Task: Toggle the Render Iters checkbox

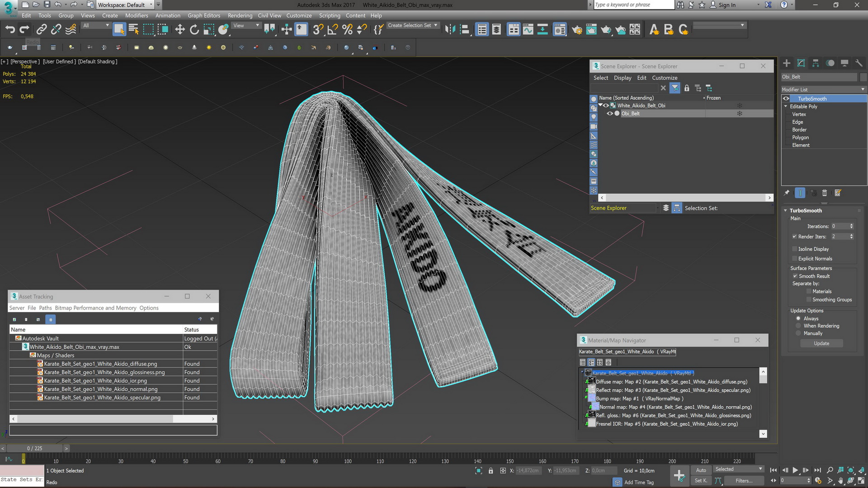Action: 794,236
